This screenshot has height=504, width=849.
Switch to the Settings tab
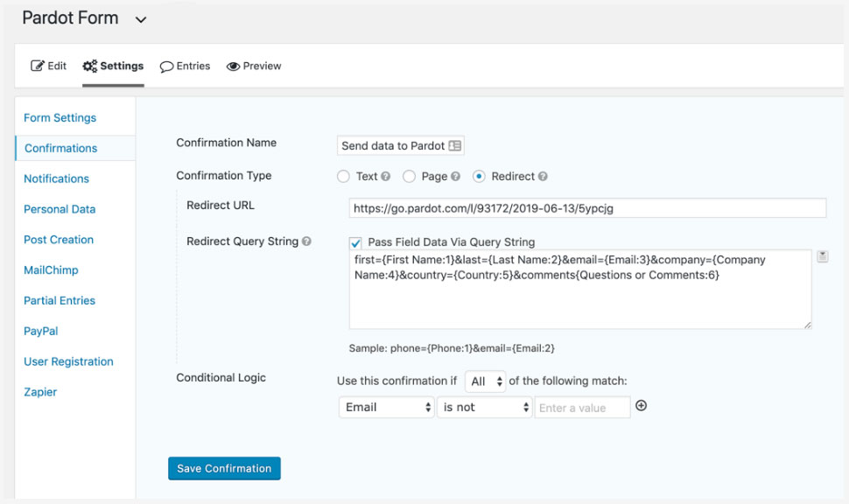(113, 66)
